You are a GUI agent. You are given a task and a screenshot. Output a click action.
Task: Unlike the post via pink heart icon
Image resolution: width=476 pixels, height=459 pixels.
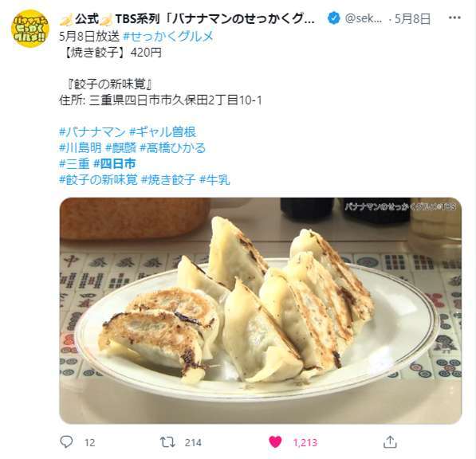pos(275,442)
